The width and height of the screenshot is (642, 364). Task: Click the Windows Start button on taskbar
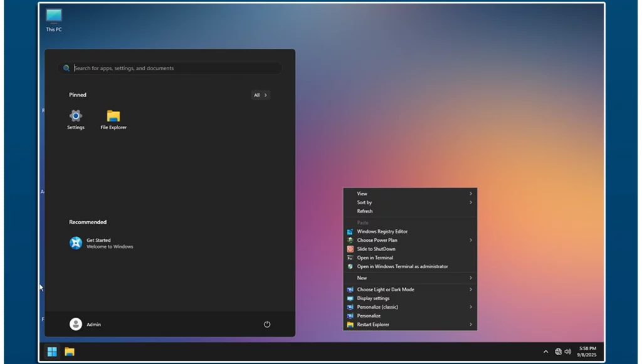click(52, 351)
